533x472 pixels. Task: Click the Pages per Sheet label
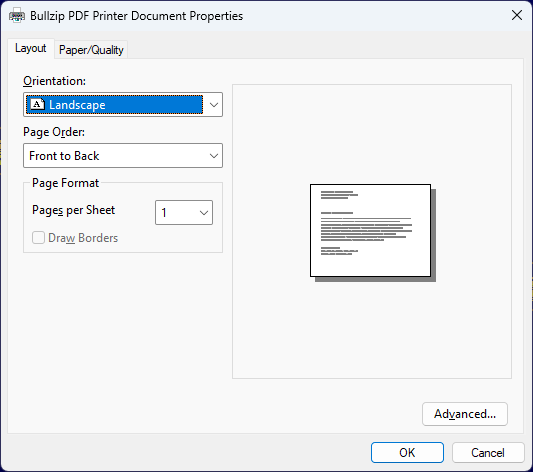[73, 210]
